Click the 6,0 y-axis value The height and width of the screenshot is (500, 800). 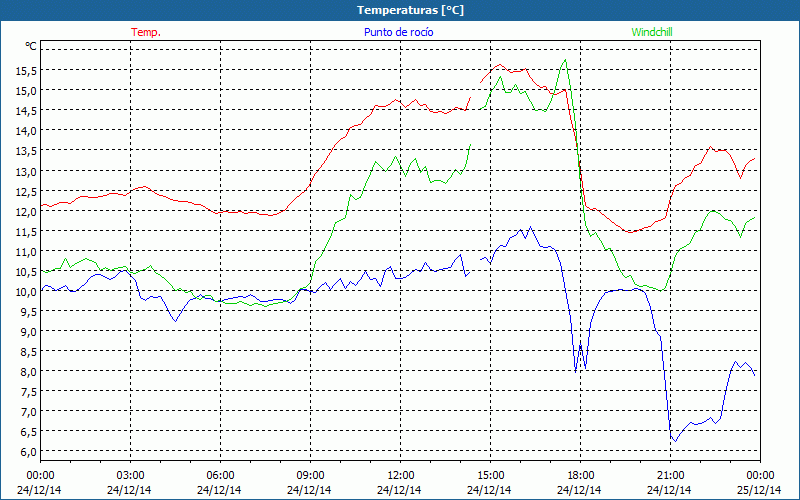point(29,452)
